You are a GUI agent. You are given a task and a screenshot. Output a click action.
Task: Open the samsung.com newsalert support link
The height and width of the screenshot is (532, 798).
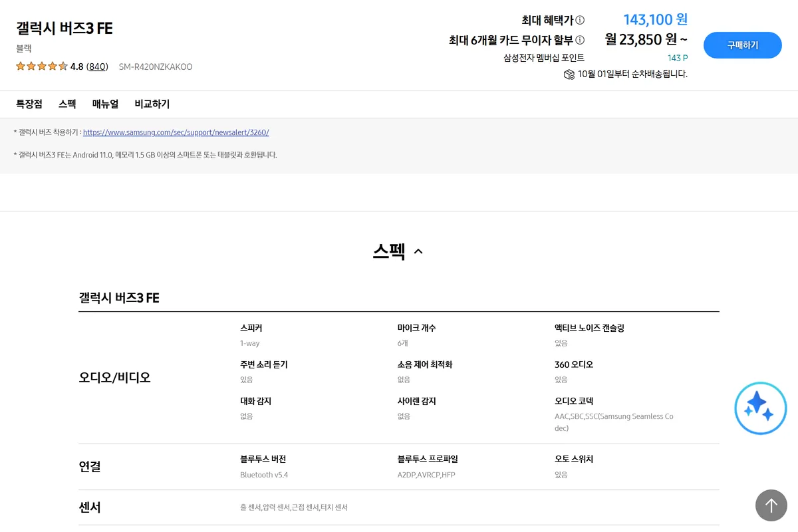coord(176,132)
